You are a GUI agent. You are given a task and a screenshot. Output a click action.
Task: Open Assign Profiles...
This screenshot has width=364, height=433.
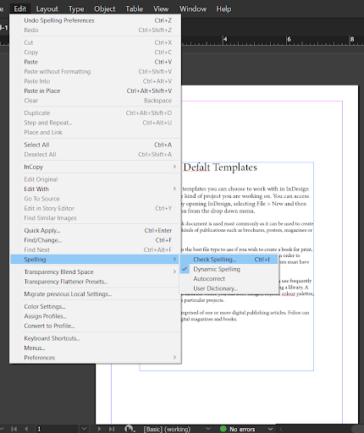pos(96,316)
